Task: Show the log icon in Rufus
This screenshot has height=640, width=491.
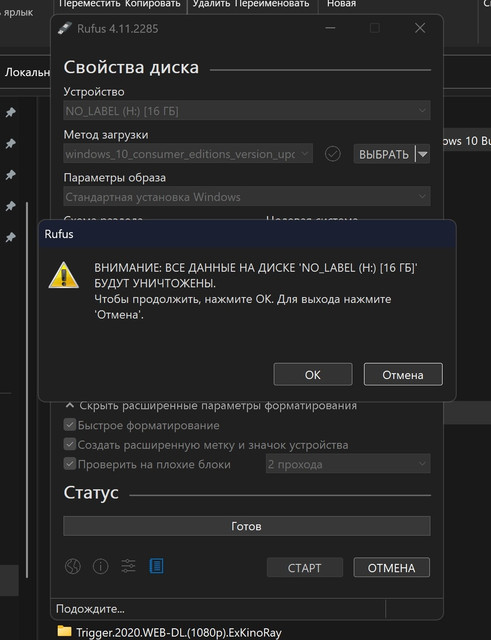Action: point(156,566)
